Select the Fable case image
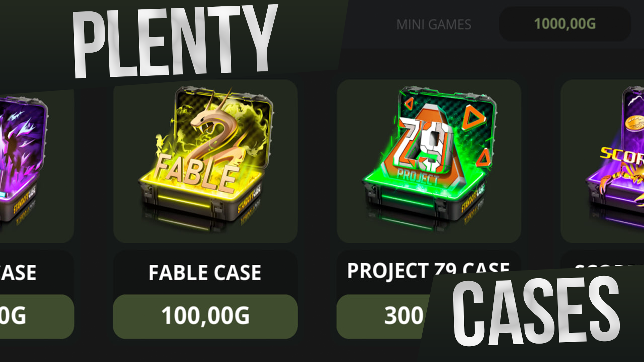This screenshot has height=362, width=644. pos(205,161)
